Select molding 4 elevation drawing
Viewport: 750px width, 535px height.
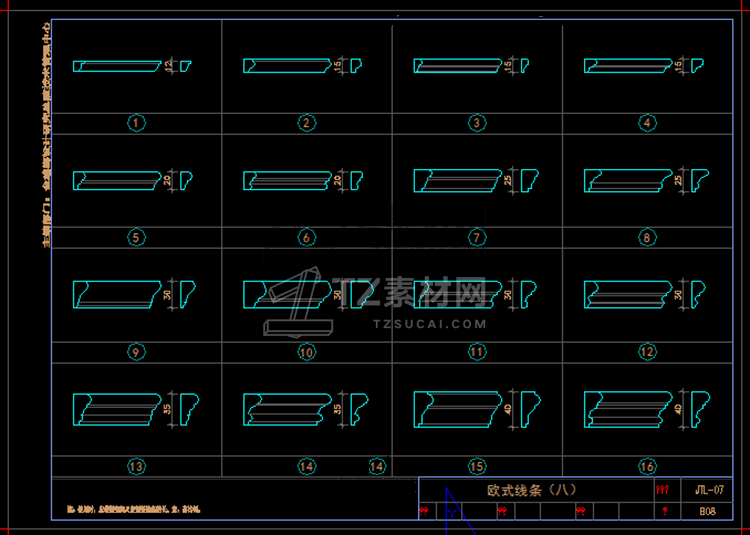pyautogui.click(x=628, y=66)
